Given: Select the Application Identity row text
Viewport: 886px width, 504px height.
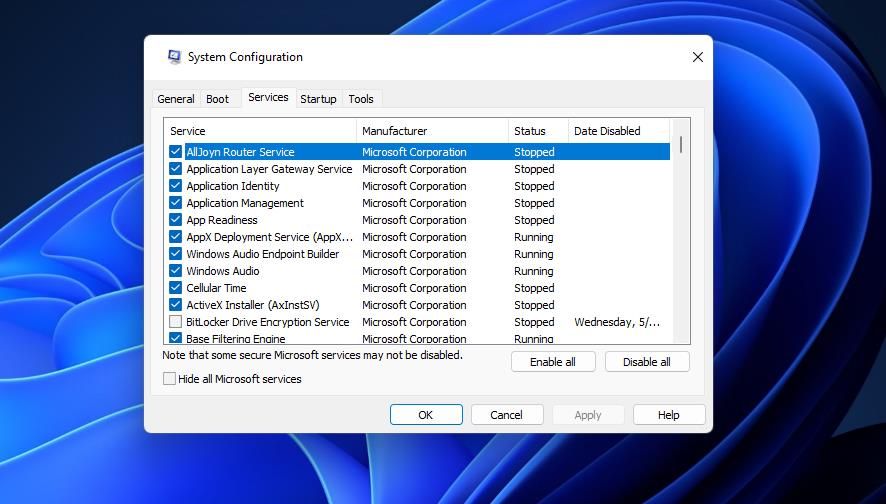Looking at the screenshot, I should click(x=233, y=186).
